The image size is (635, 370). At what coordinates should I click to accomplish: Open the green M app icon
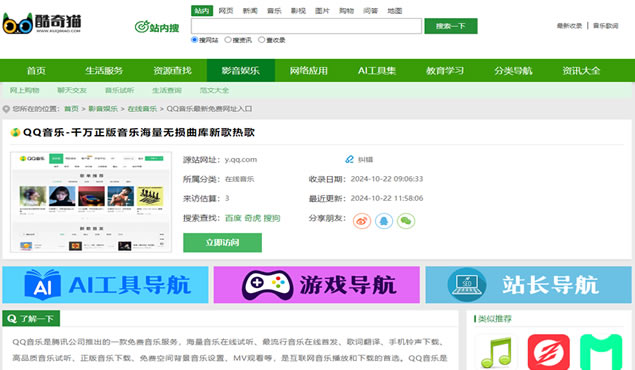pyautogui.click(x=601, y=352)
